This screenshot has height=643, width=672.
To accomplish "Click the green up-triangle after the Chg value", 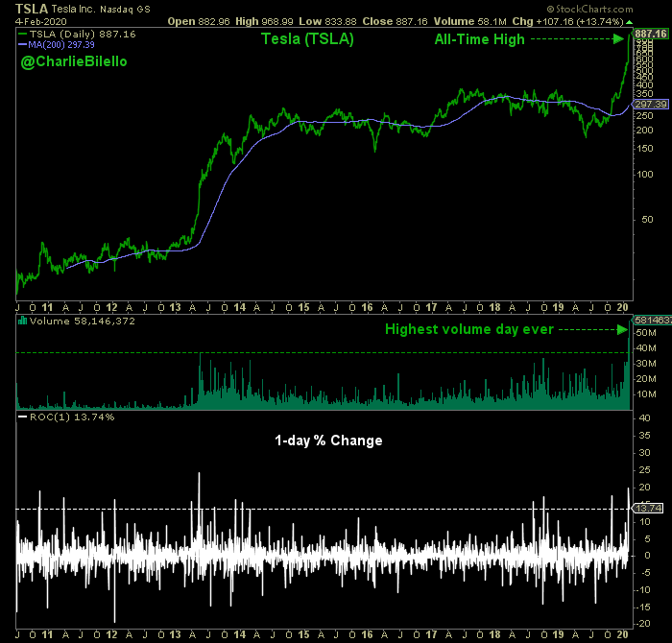I will 629,22.
